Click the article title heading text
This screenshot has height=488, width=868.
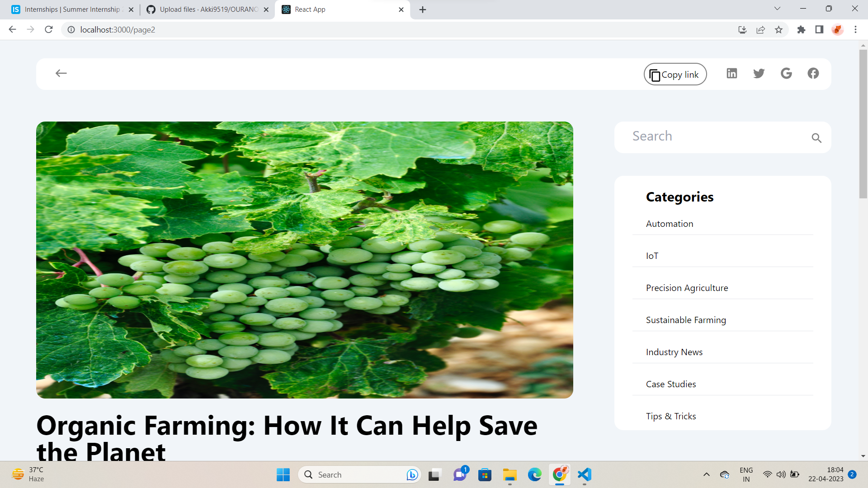[x=287, y=438]
